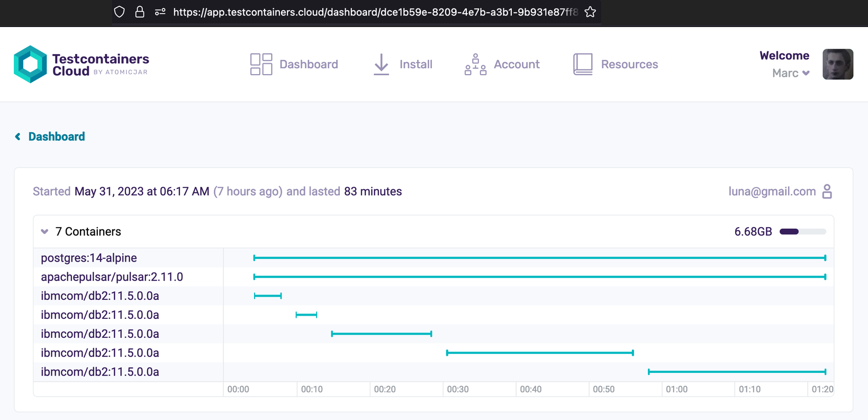Click the (7 hours ago) text
868x420 pixels.
(248, 191)
